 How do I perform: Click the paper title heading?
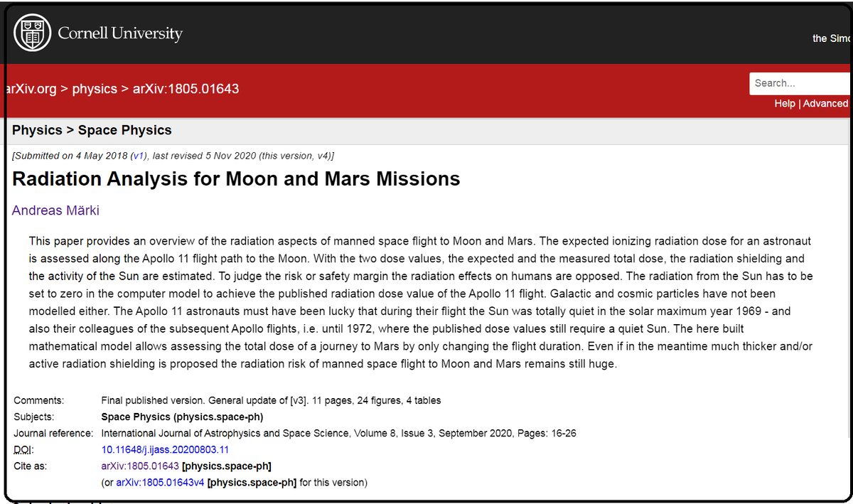tap(236, 178)
